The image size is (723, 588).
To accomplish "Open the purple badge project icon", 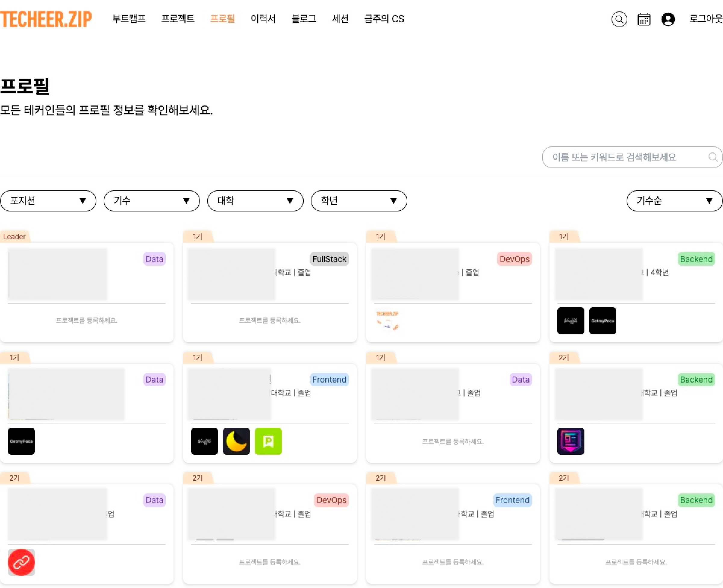I will pos(570,441).
